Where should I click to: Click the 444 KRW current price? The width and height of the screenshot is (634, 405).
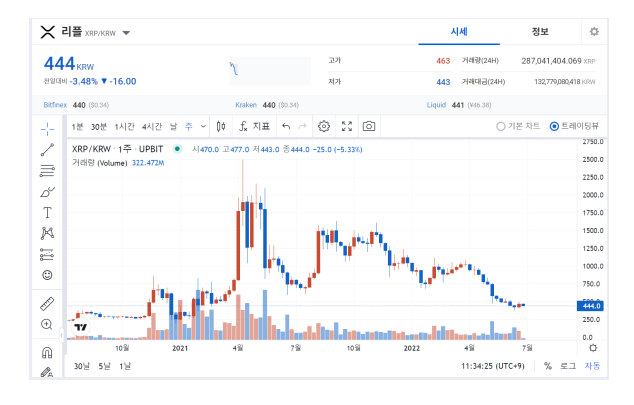coord(69,64)
